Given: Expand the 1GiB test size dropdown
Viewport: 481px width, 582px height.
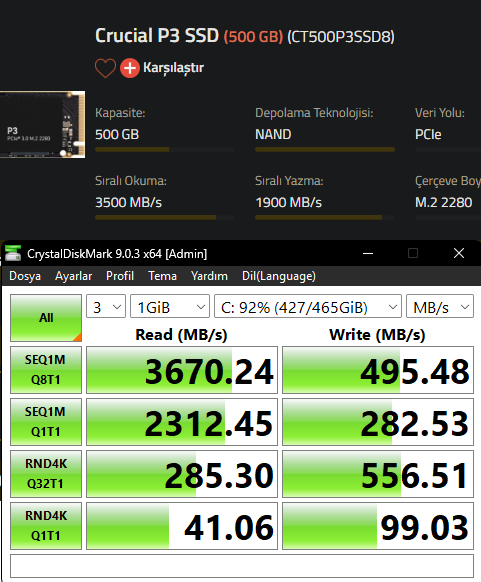Looking at the screenshot, I should point(170,307).
